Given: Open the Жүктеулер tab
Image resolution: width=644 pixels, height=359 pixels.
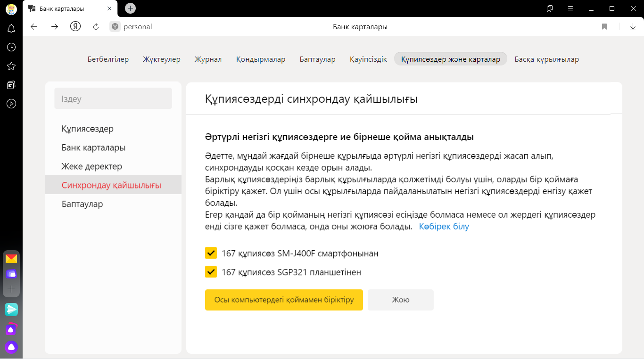Looking at the screenshot, I should (162, 59).
